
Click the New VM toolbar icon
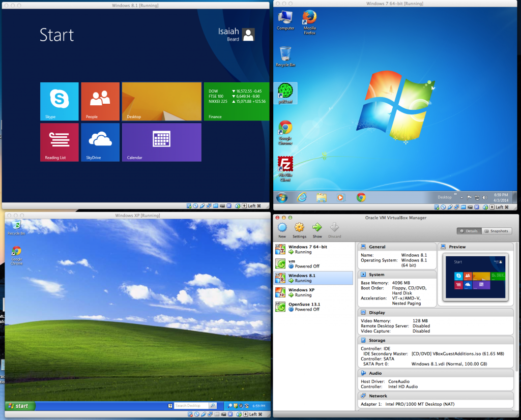(x=282, y=228)
